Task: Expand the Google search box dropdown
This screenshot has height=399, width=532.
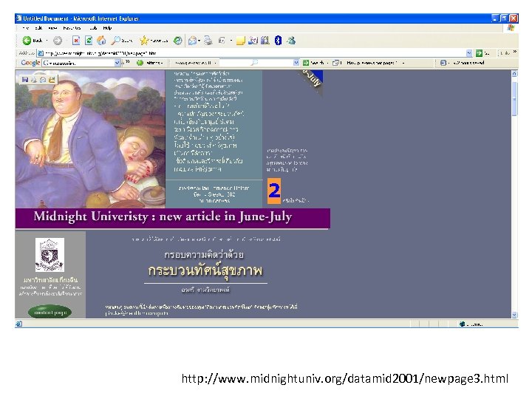Action: pos(117,63)
